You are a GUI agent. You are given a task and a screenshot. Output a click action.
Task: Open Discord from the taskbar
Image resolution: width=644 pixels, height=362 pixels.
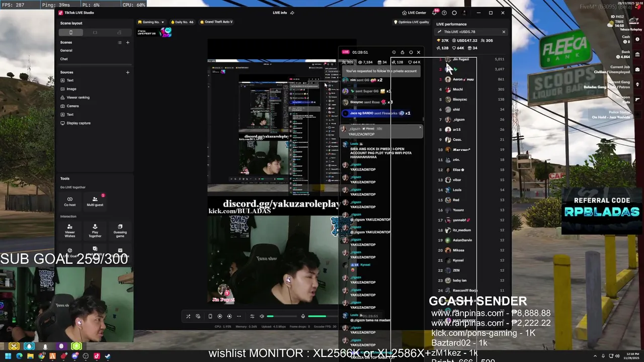(75, 356)
